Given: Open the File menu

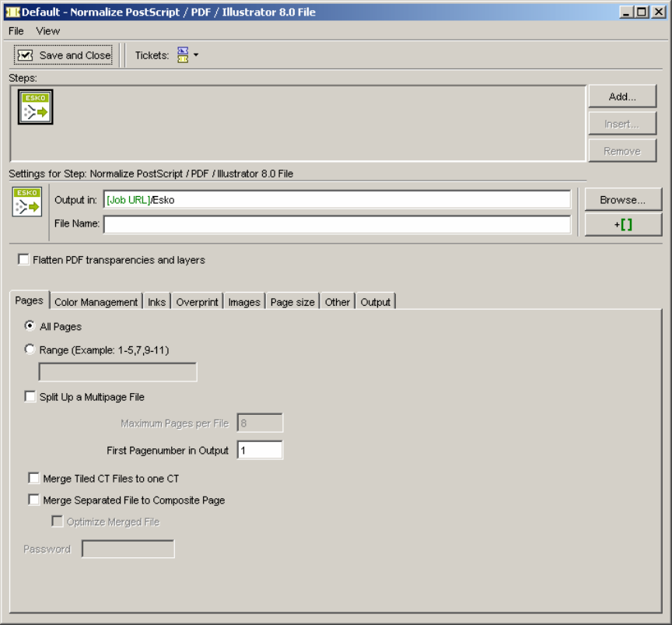Looking at the screenshot, I should [16, 31].
